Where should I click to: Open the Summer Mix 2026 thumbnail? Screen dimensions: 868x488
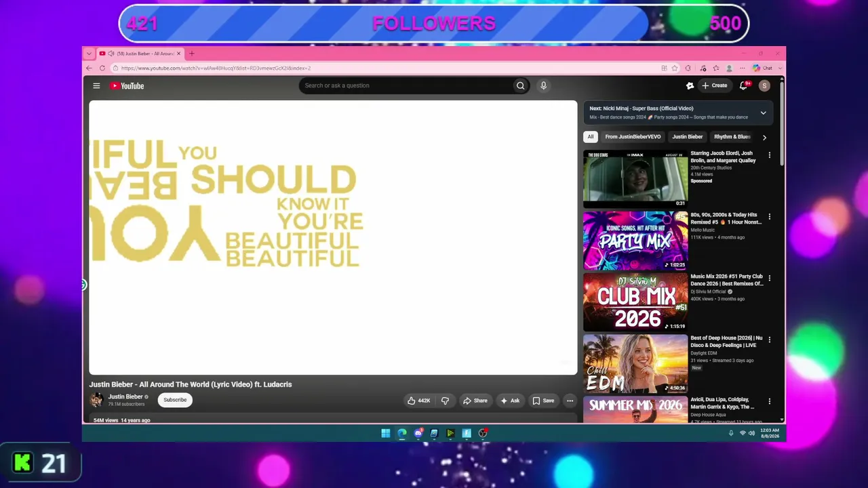pyautogui.click(x=635, y=409)
